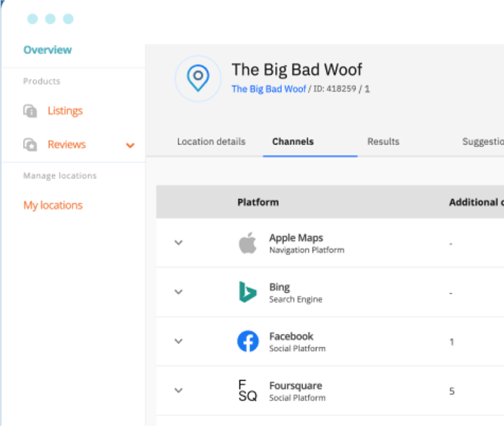Click the ID: 418259 text
The image size is (504, 426).
click(334, 89)
